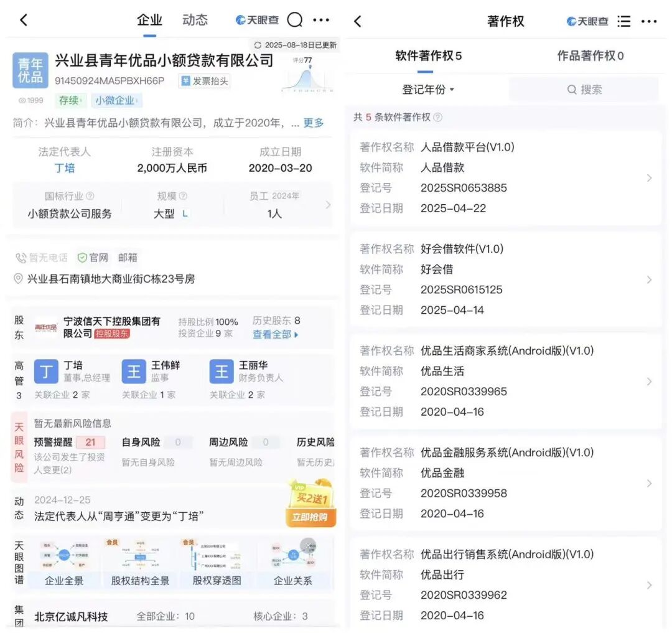Expand 优品出行销售系统 entry chevron

point(649,585)
